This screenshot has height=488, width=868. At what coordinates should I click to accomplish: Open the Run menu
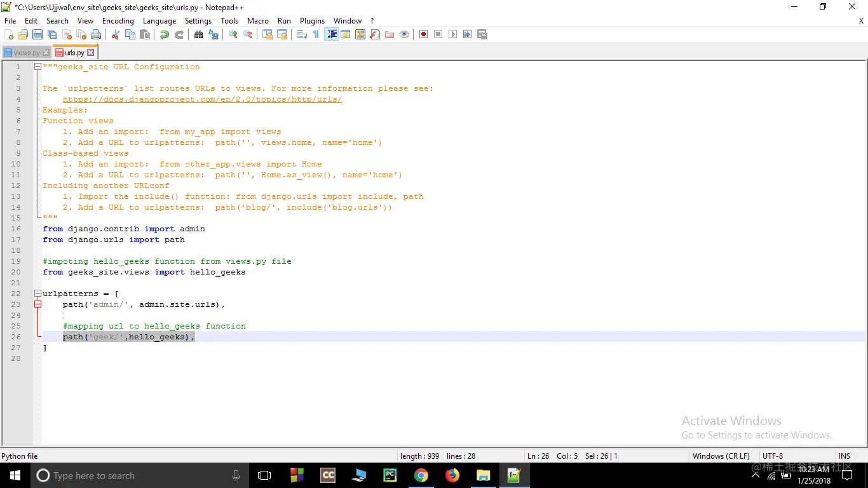[284, 21]
